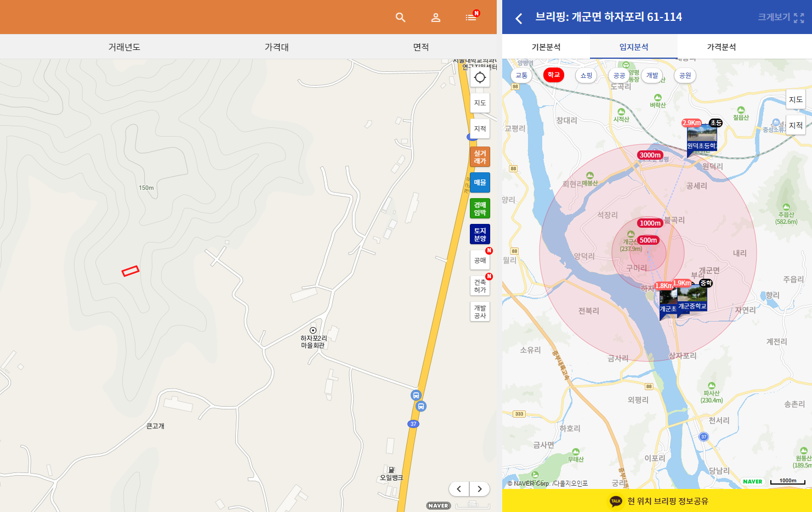This screenshot has width=812, height=512.
Task: Select 지도 view on the left map
Action: (480, 103)
